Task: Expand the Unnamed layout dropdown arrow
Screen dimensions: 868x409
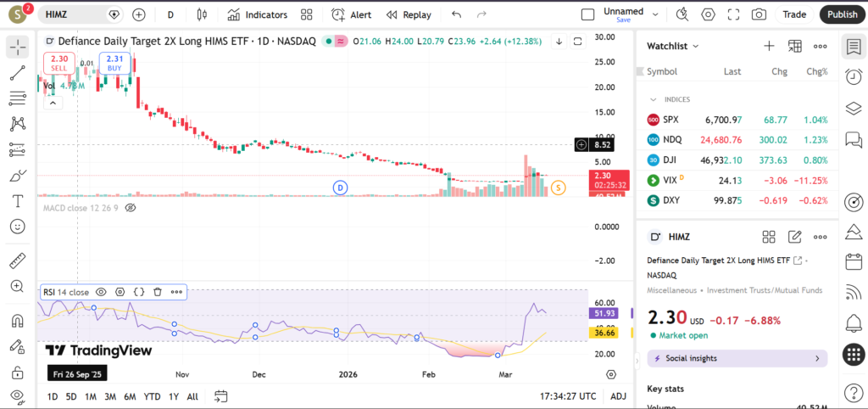Action: [657, 14]
